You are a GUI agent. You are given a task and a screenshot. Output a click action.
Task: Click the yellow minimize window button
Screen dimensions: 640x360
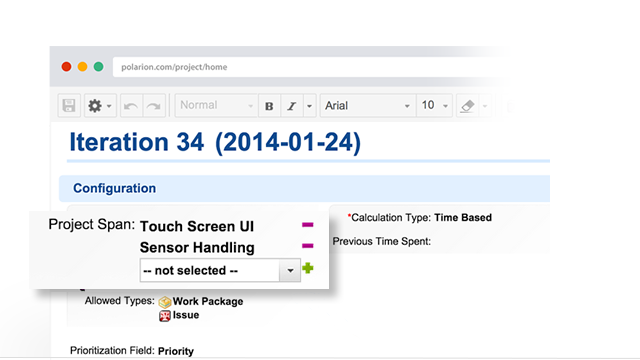[x=82, y=67]
